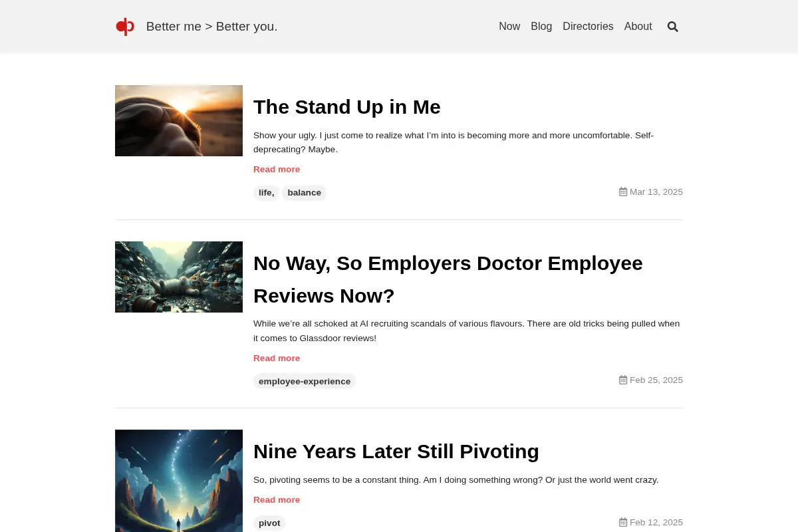Filter by the 'pivot' tag
Image resolution: width=798 pixels, height=532 pixels.
coord(269,523)
